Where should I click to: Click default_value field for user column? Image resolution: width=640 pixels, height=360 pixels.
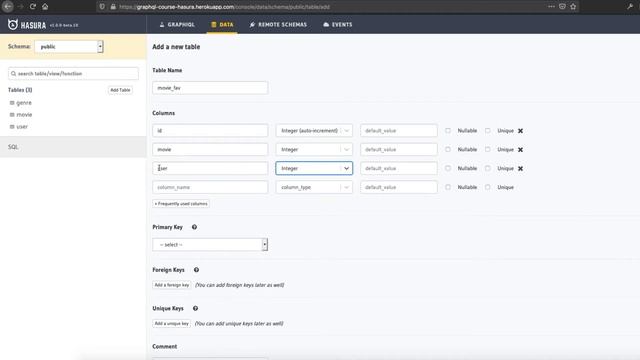point(399,168)
